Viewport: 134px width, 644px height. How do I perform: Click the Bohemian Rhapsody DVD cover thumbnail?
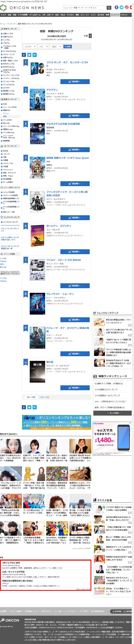37,236
